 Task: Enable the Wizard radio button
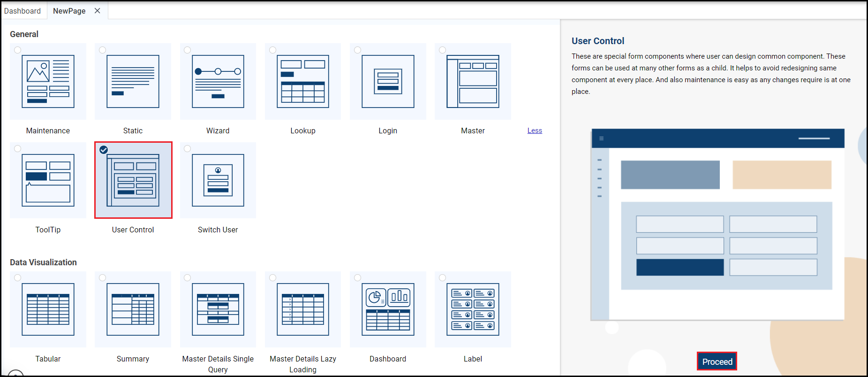188,50
